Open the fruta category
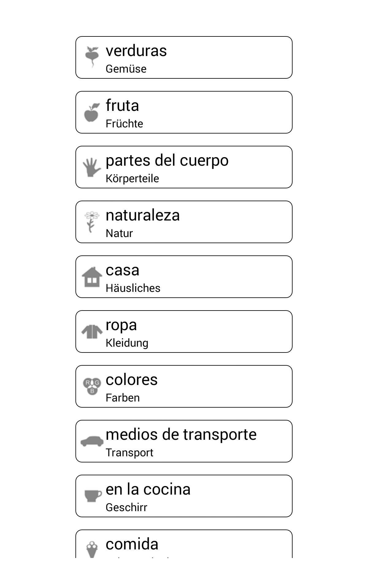The width and height of the screenshot is (368, 588). (184, 112)
